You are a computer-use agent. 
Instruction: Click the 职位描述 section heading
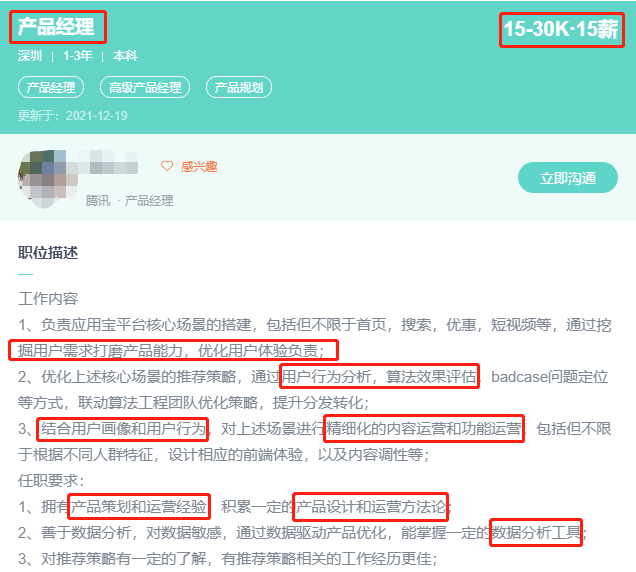click(x=48, y=252)
